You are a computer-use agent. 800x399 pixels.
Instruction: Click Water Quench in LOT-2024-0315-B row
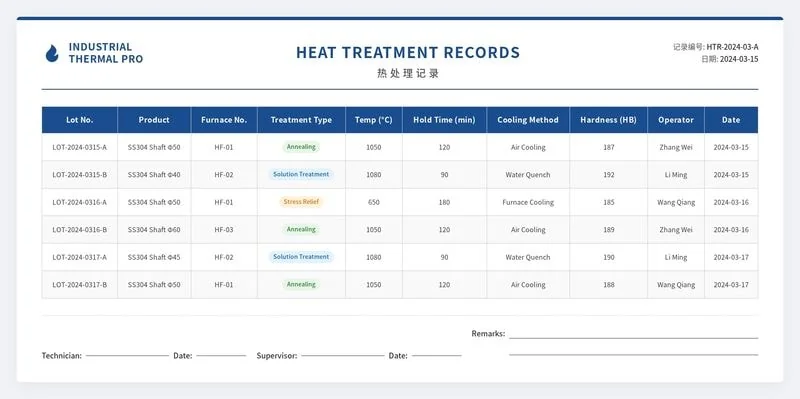click(x=528, y=174)
